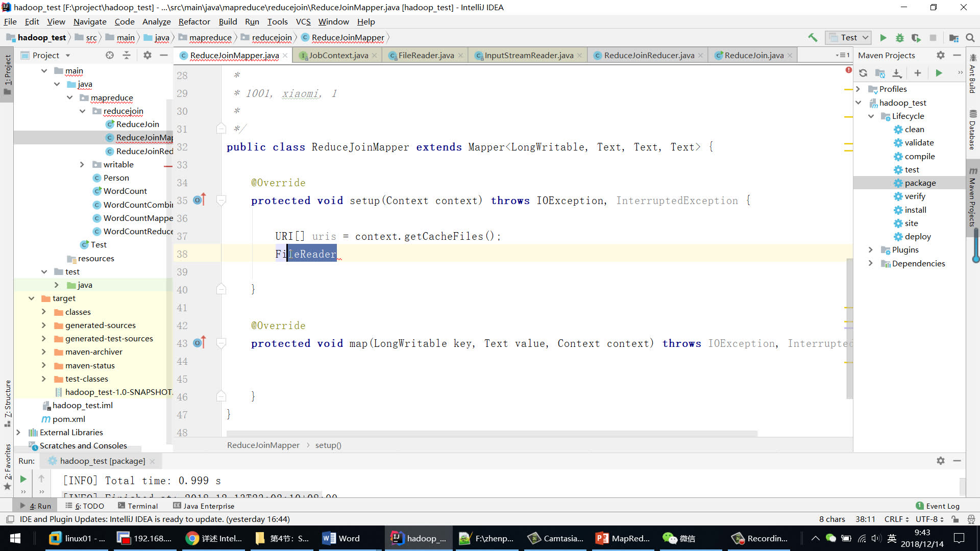Click the package lifecycle task

(919, 183)
